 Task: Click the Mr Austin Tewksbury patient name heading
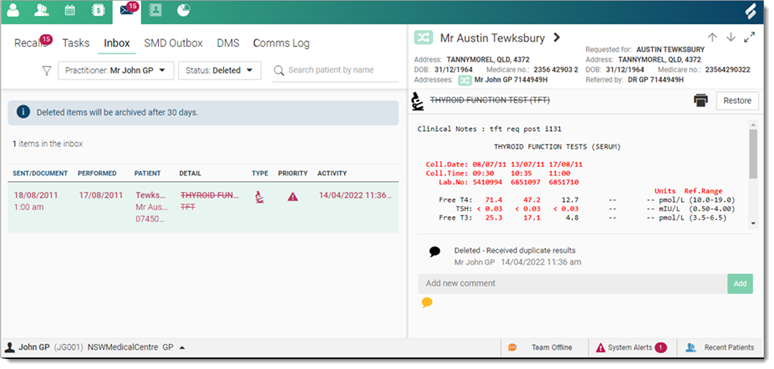(x=493, y=38)
